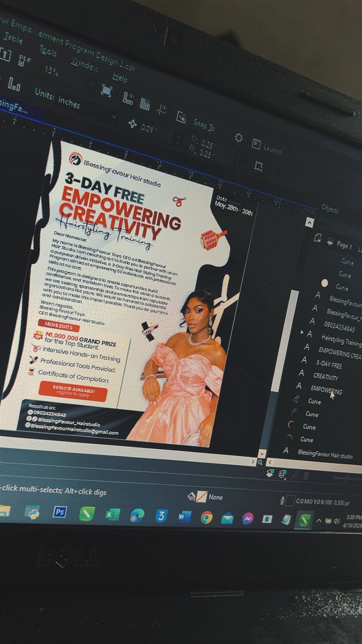This screenshot has height=644, width=362.
Task: Open Google Chrome from the taskbar
Action: pos(206,517)
